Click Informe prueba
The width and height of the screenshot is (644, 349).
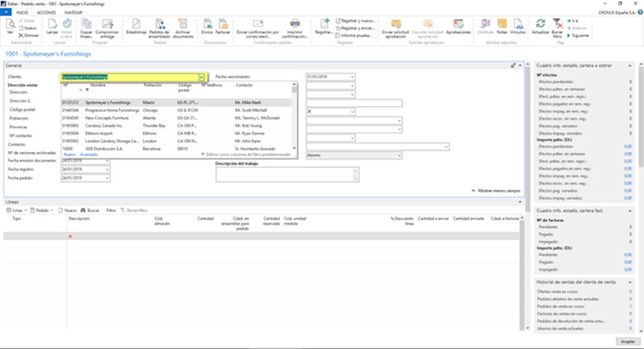(x=354, y=36)
